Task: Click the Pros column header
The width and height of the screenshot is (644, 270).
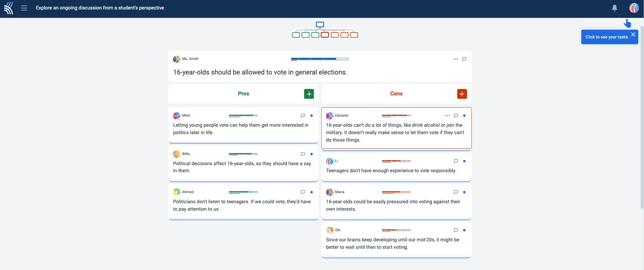Action: 243,94
